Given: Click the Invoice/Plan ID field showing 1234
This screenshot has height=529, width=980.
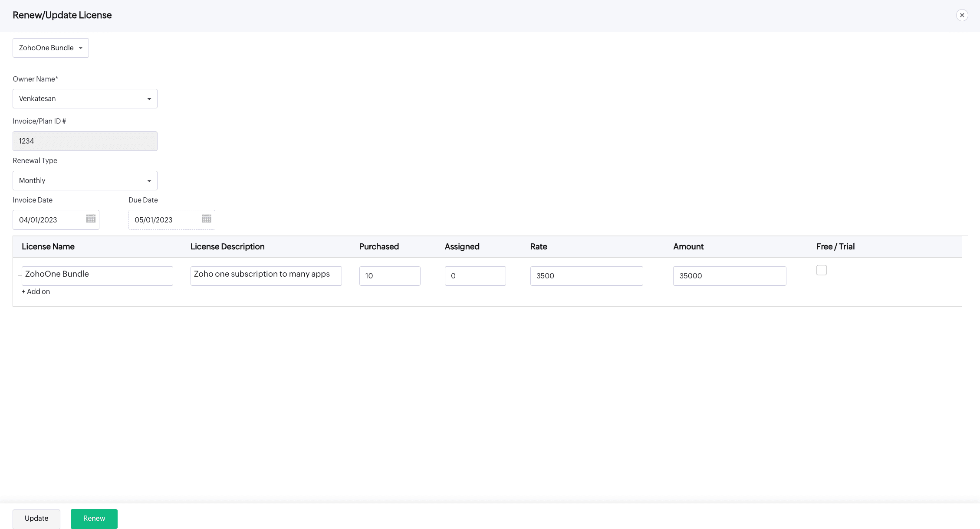Looking at the screenshot, I should (x=85, y=141).
